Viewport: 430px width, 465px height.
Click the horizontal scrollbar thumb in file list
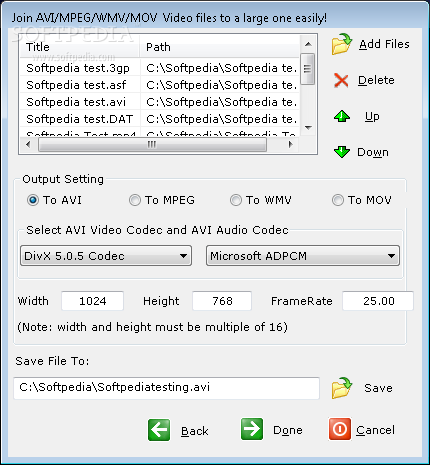[152, 145]
